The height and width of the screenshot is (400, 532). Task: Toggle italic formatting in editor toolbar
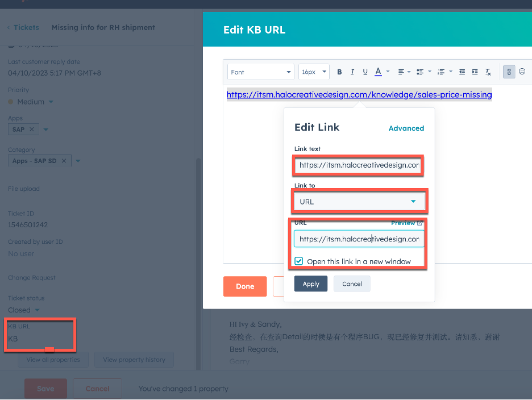[352, 72]
